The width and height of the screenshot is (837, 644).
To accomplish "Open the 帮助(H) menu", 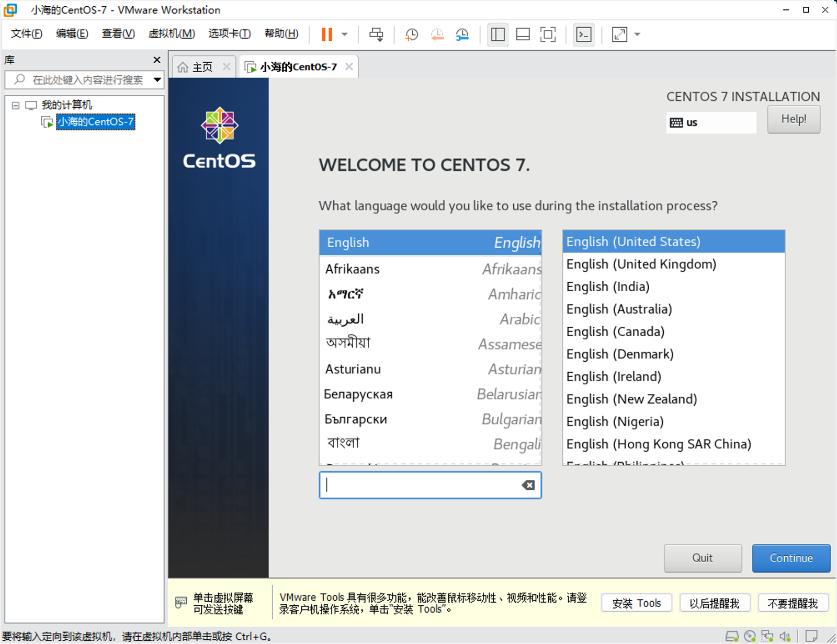I will coord(281,33).
